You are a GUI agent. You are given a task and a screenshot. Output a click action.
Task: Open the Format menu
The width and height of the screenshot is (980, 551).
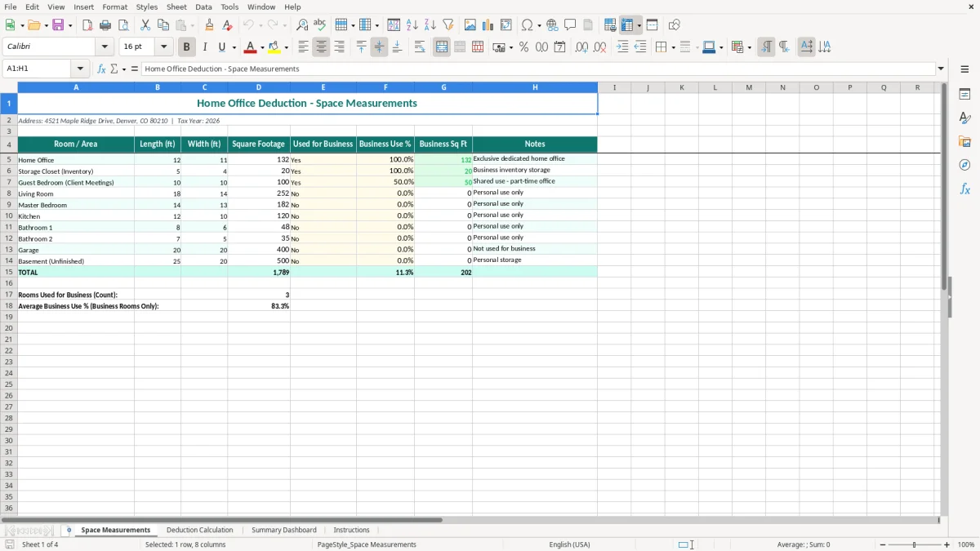tap(114, 7)
